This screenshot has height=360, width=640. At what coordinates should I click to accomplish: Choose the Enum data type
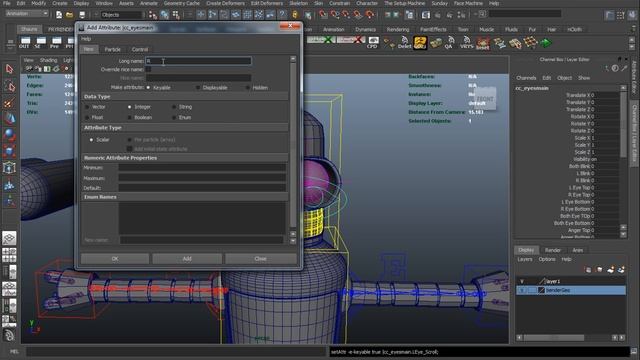(174, 118)
